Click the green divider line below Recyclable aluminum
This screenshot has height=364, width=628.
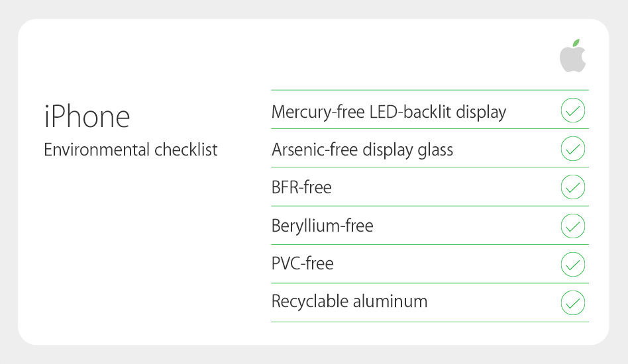point(429,322)
